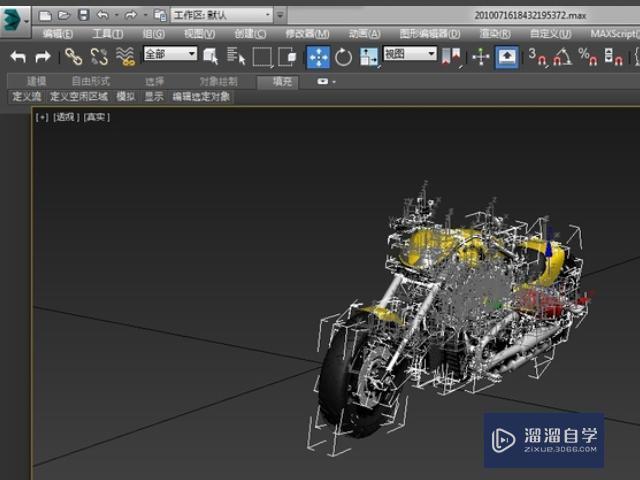This screenshot has height=480, width=640.
Task: Click the 定义流 button
Action: 26,97
